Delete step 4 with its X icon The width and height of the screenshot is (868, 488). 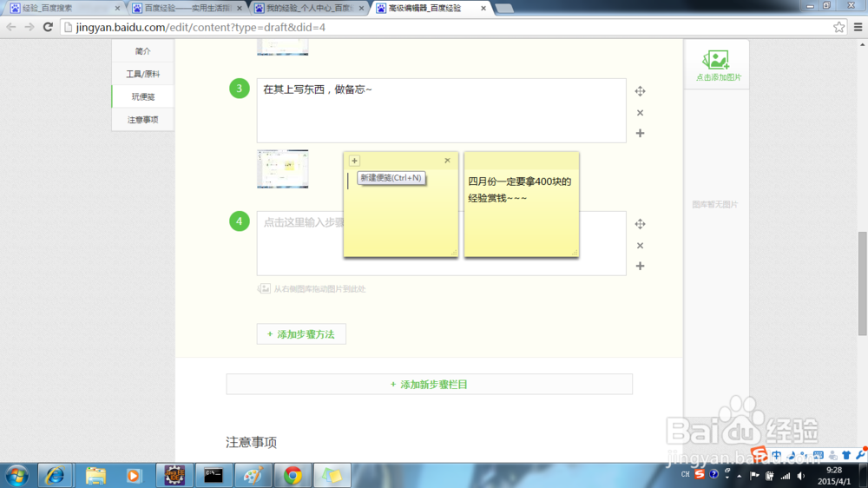click(640, 246)
